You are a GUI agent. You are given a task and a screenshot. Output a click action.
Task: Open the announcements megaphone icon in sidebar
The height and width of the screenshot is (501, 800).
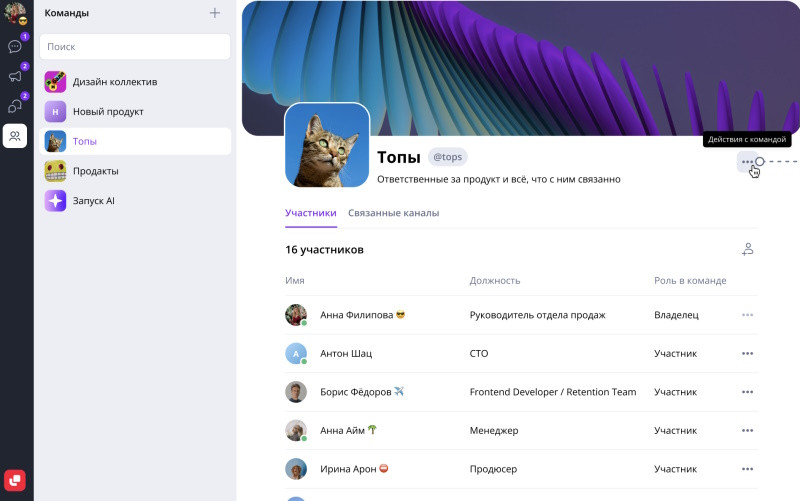point(15,76)
